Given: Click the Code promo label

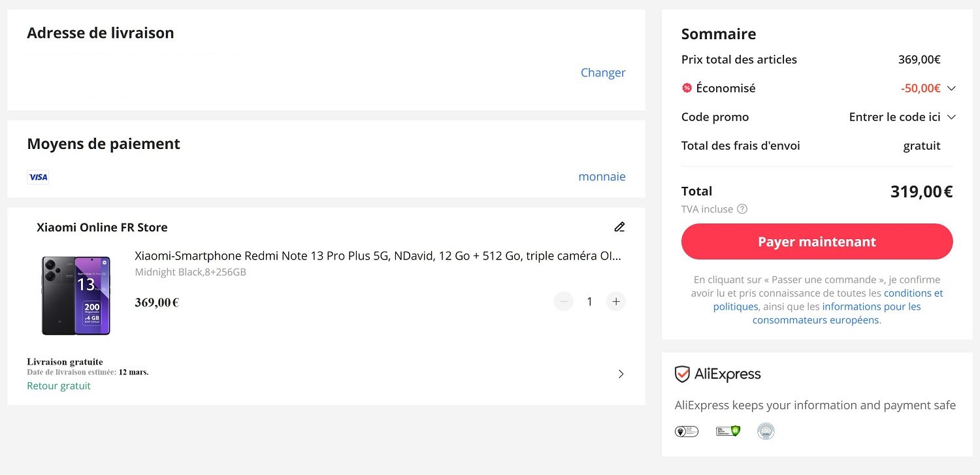Looking at the screenshot, I should click(715, 117).
